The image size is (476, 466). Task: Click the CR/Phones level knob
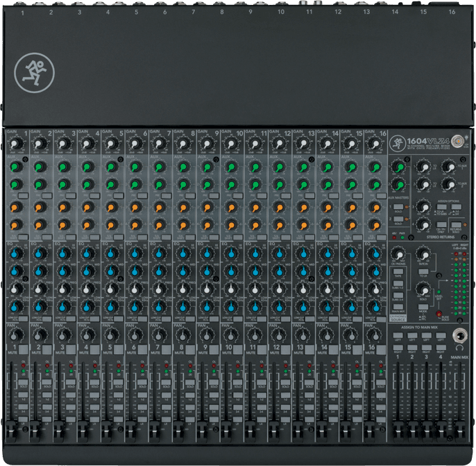pyautogui.click(x=398, y=254)
